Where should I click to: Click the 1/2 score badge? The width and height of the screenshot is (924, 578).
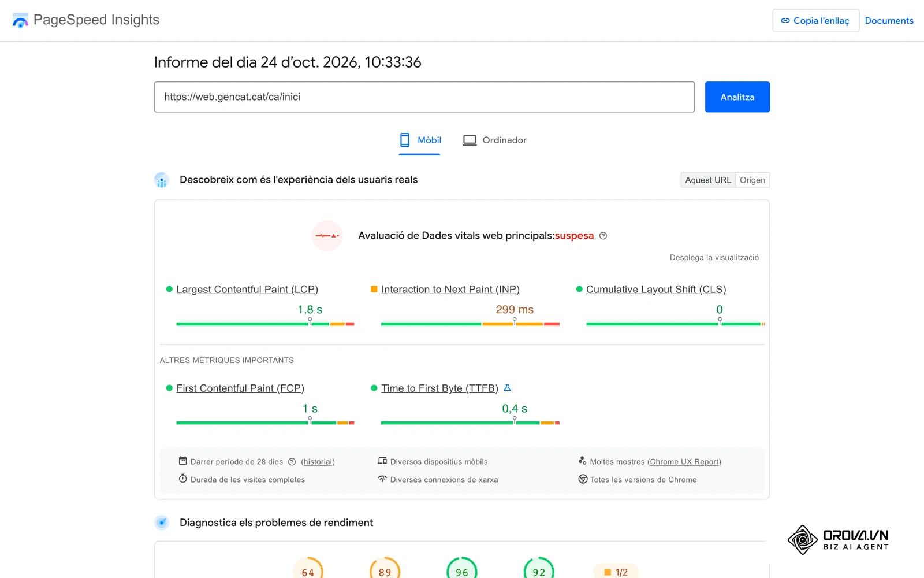tap(616, 571)
